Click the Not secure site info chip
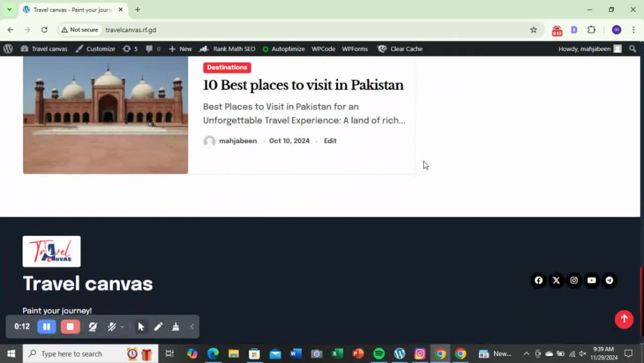This screenshot has height=363, width=644. (80, 30)
